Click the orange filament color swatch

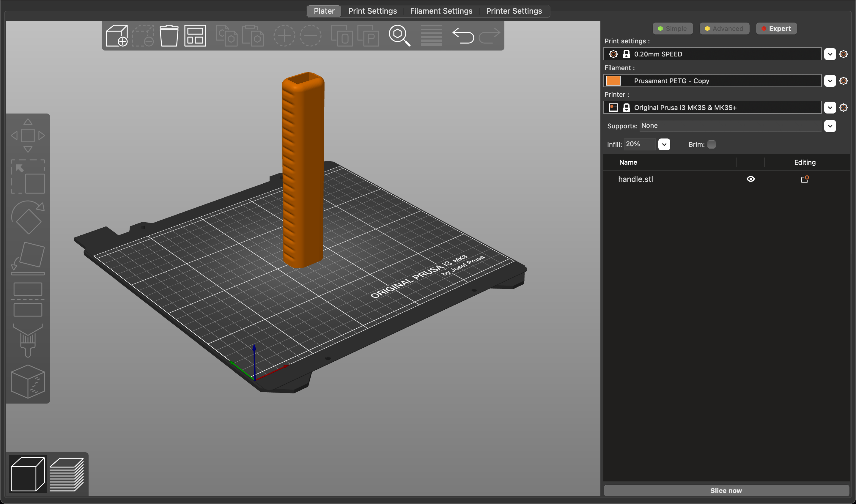[613, 81]
